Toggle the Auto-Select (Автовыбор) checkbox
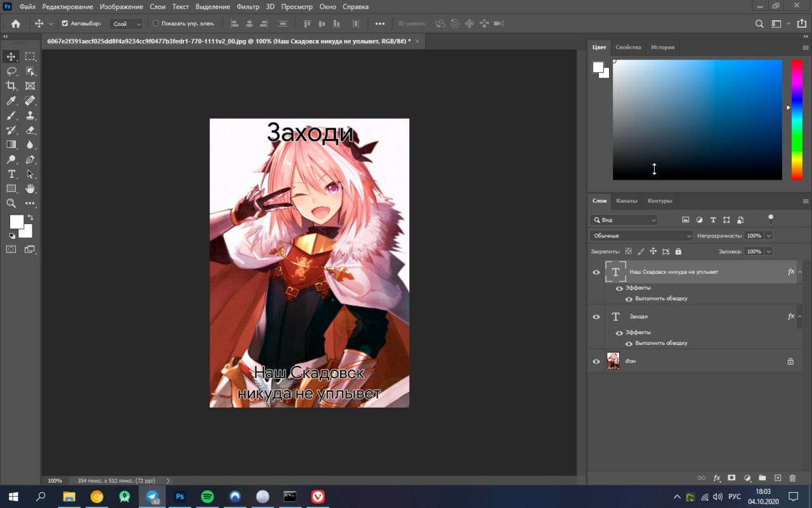This screenshot has height=508, width=812. tap(65, 23)
